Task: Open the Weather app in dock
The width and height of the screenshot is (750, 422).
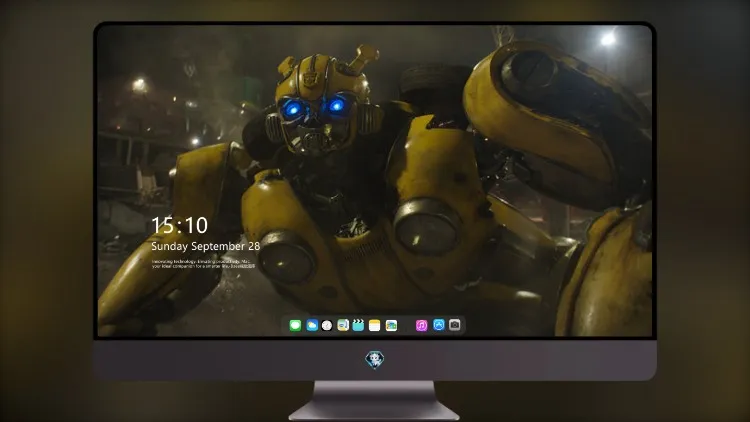Action: [x=312, y=325]
